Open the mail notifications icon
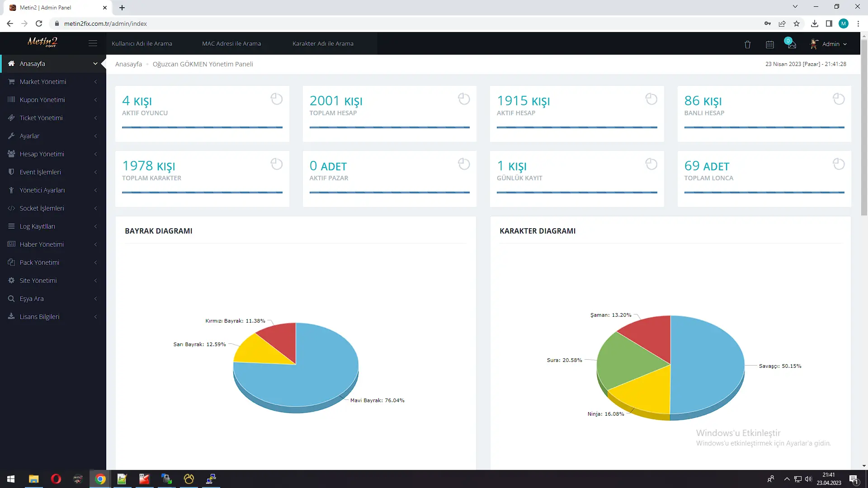The width and height of the screenshot is (868, 488). point(791,44)
